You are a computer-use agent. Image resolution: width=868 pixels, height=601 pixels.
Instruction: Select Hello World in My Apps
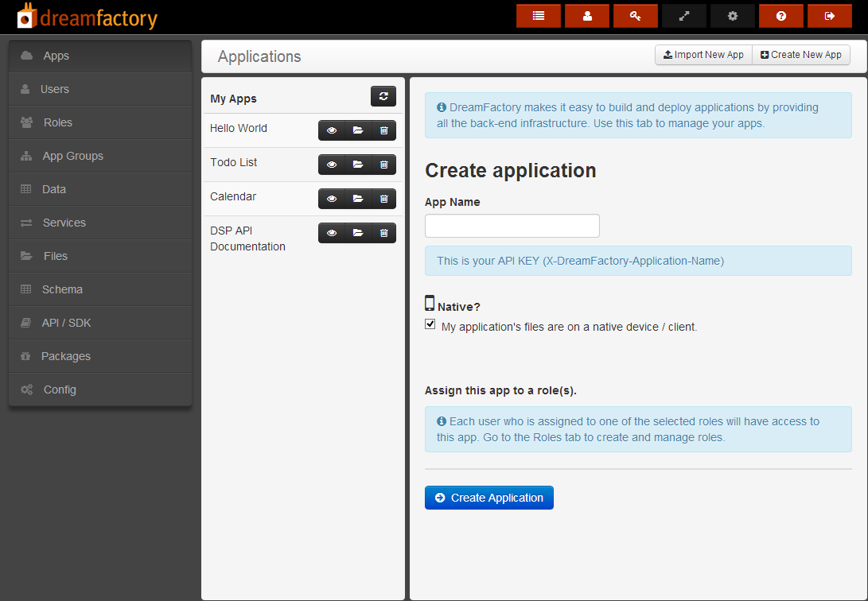pyautogui.click(x=239, y=128)
